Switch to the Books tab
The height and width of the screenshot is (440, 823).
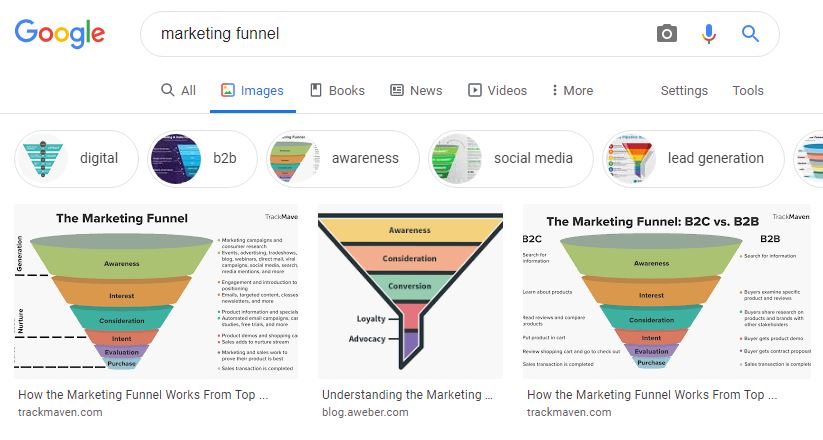click(337, 90)
